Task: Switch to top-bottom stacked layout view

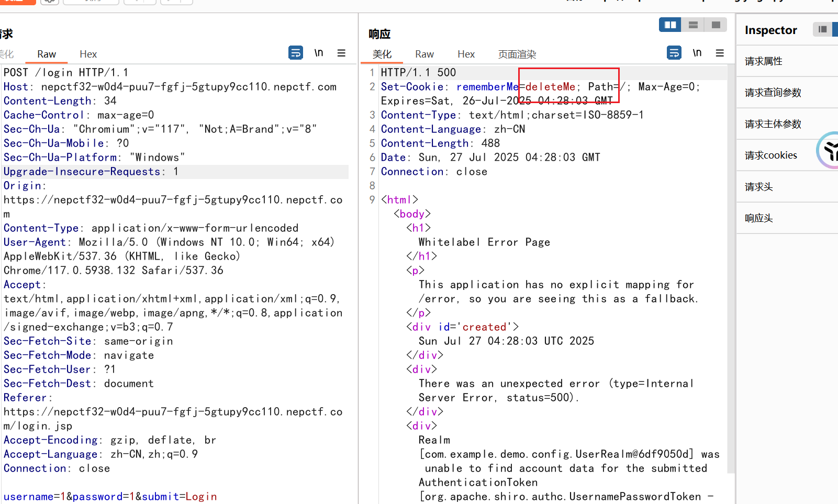Action: pos(693,25)
